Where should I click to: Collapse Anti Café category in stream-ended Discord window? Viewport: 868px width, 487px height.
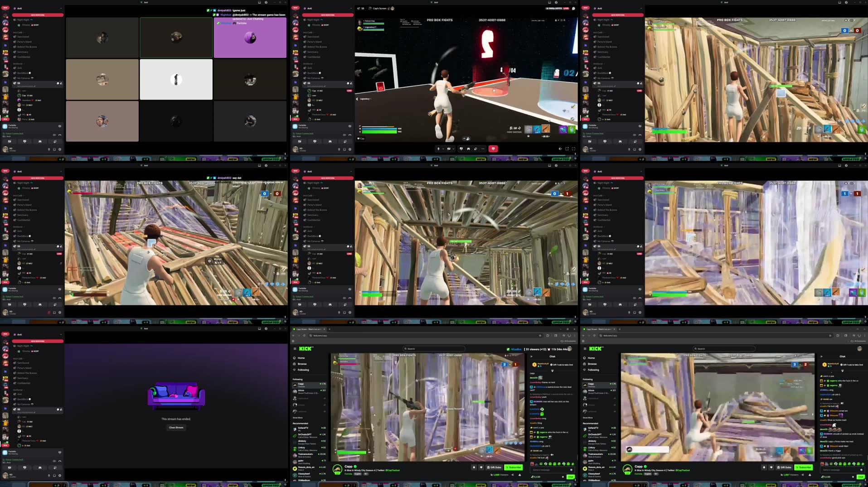pyautogui.click(x=19, y=358)
